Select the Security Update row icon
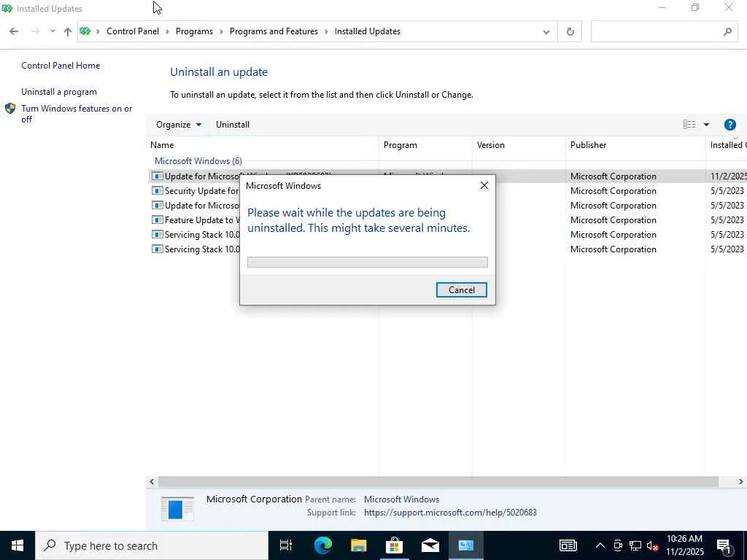The height and width of the screenshot is (560, 747). 158,191
